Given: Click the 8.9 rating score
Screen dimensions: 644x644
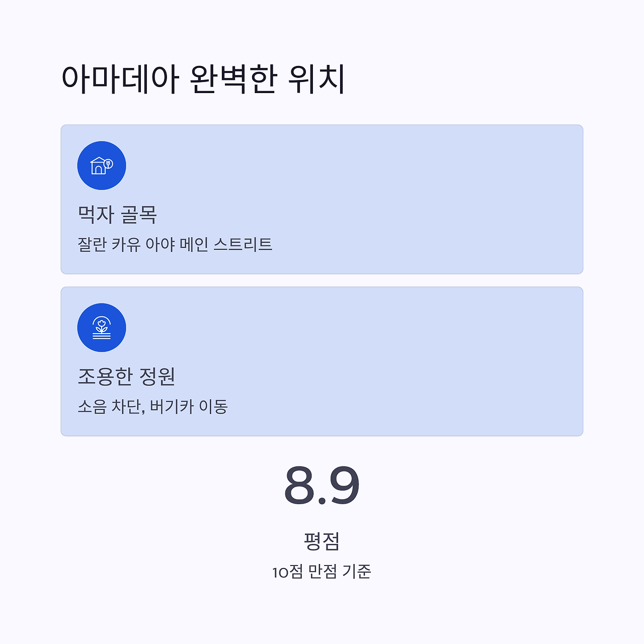Looking at the screenshot, I should [322, 485].
